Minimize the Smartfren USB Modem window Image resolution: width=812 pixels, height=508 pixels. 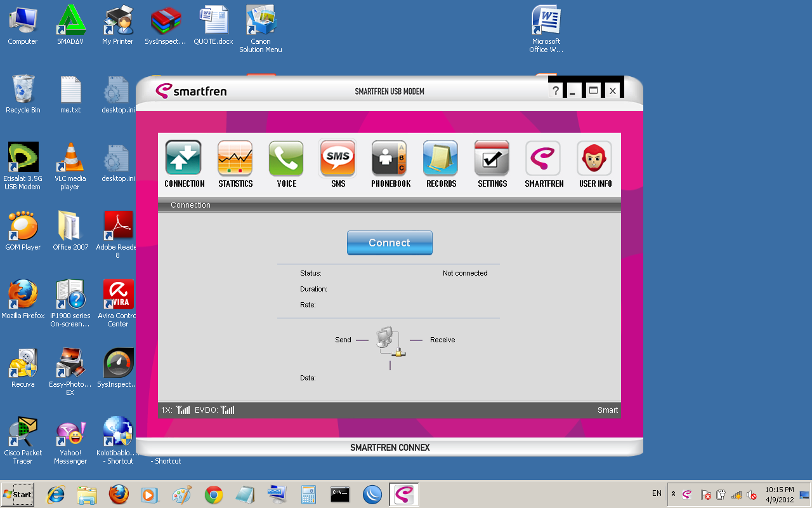pyautogui.click(x=572, y=91)
